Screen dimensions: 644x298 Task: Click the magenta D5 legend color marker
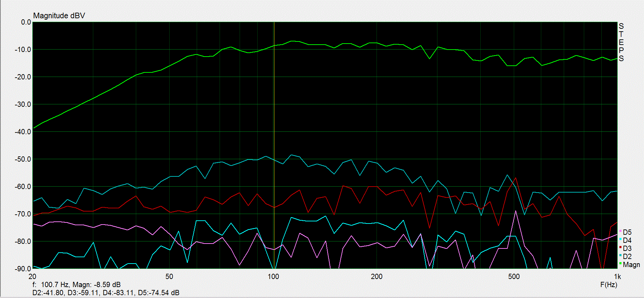pos(620,231)
